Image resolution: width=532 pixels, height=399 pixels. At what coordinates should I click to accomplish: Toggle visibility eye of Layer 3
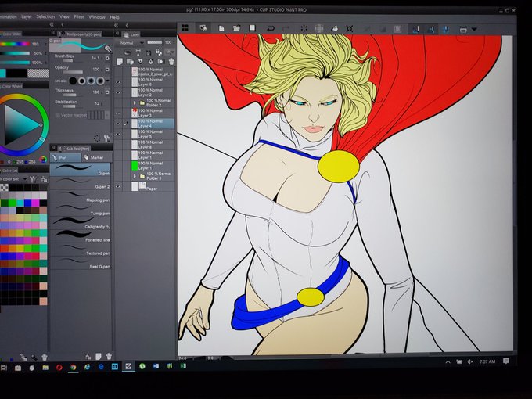pos(118,113)
